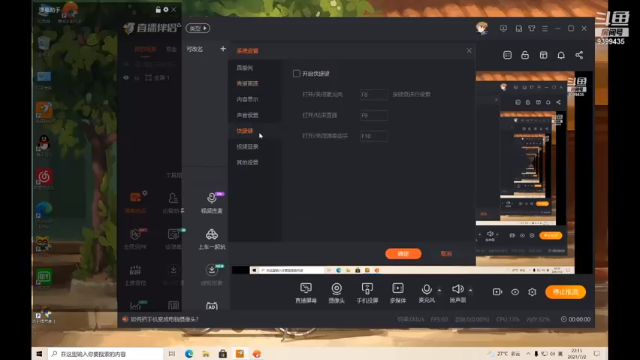640x360 pixels.
Task: Click the F10 hotkey input field
Action: 373,136
